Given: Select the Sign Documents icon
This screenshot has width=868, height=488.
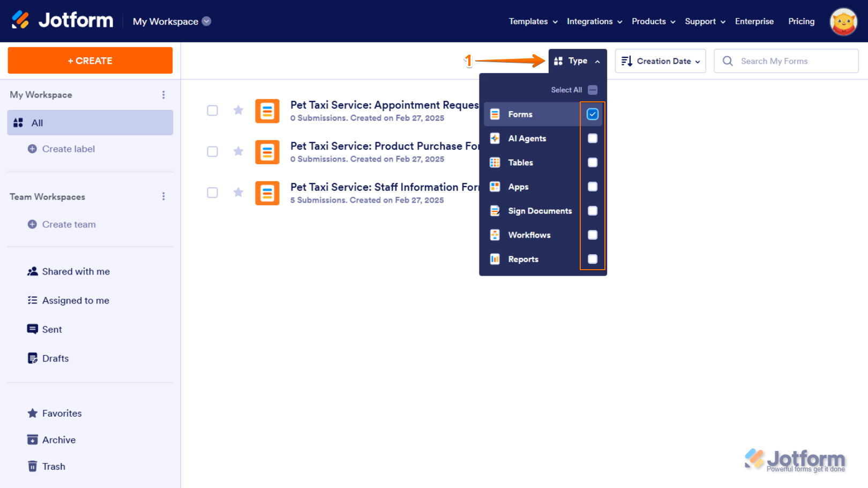Looking at the screenshot, I should click(495, 210).
